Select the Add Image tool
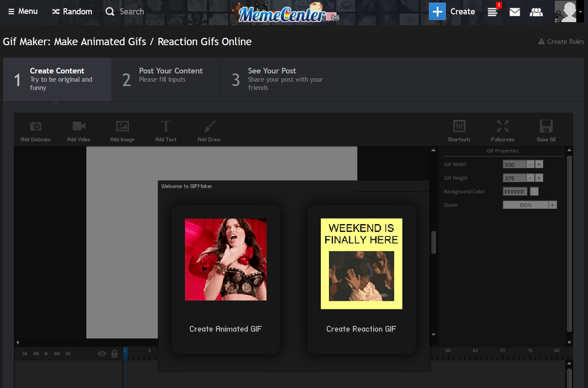The height and width of the screenshot is (388, 588). 123,126
